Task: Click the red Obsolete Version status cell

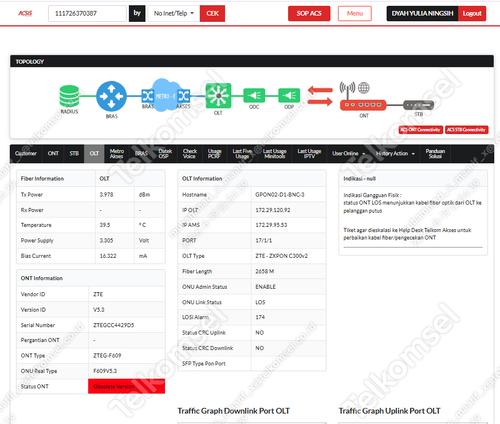Action: tap(126, 386)
